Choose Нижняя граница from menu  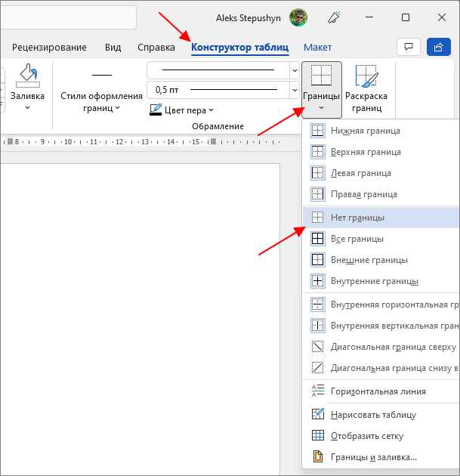pos(381,131)
